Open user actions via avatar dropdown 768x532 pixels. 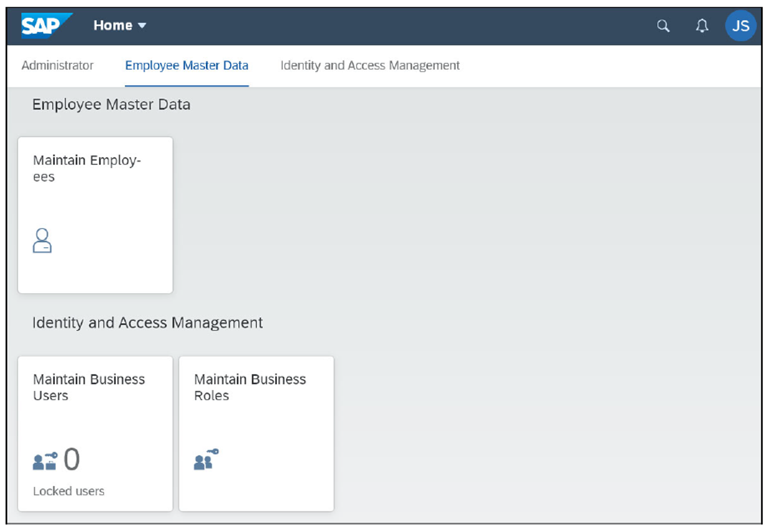[x=741, y=26]
